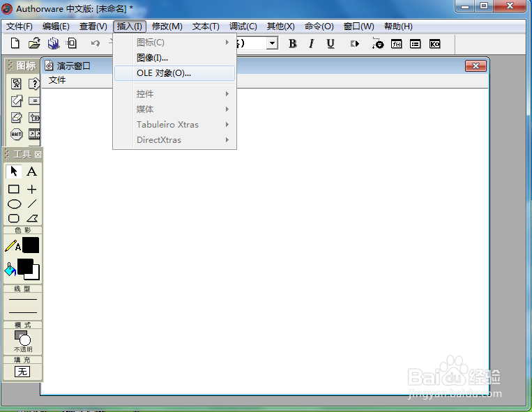Choose the upper line style sample

click(23, 300)
